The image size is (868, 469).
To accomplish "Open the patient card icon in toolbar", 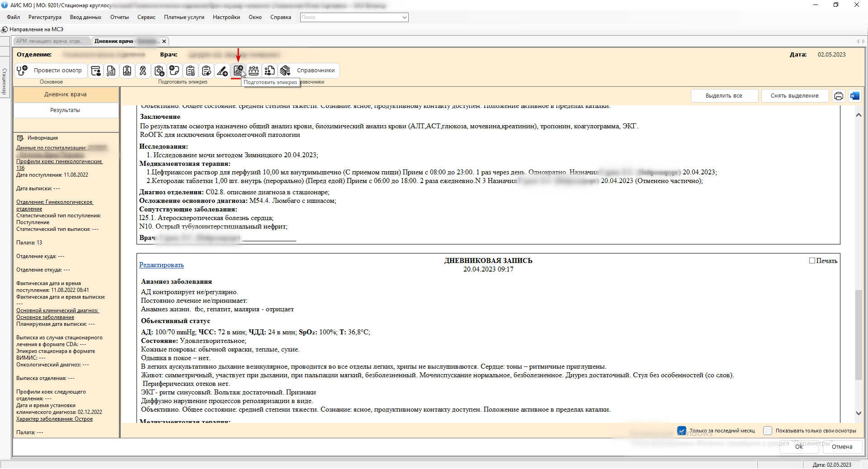I will coord(96,70).
